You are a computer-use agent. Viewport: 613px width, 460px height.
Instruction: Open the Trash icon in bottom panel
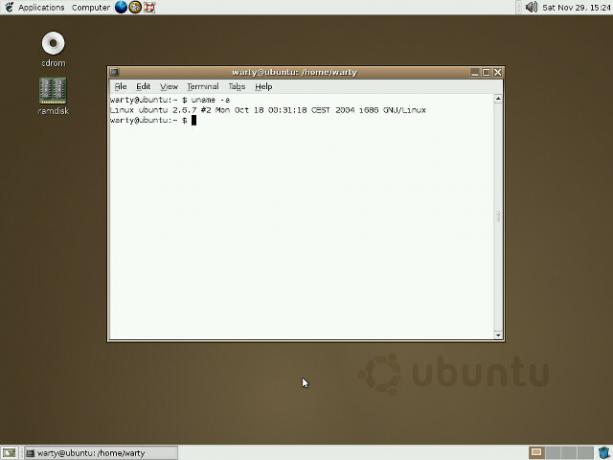pos(604,453)
